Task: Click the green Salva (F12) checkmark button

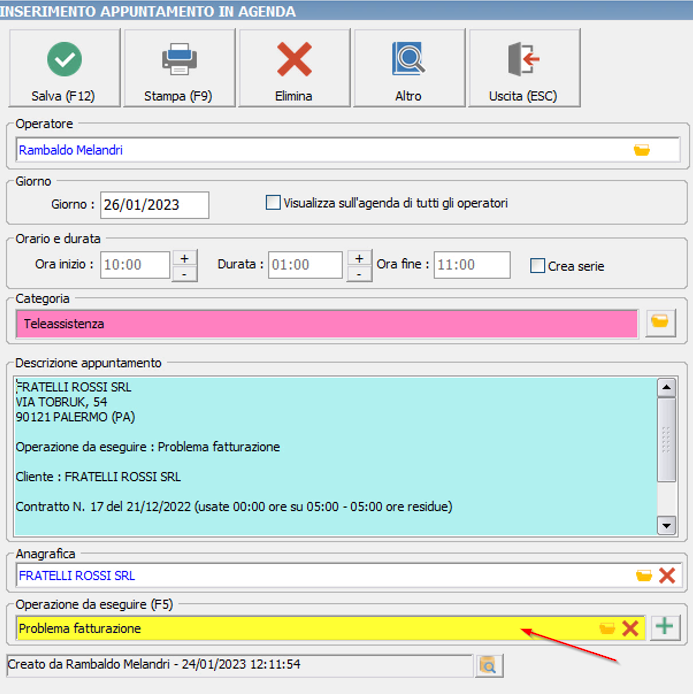Action: pos(64,67)
